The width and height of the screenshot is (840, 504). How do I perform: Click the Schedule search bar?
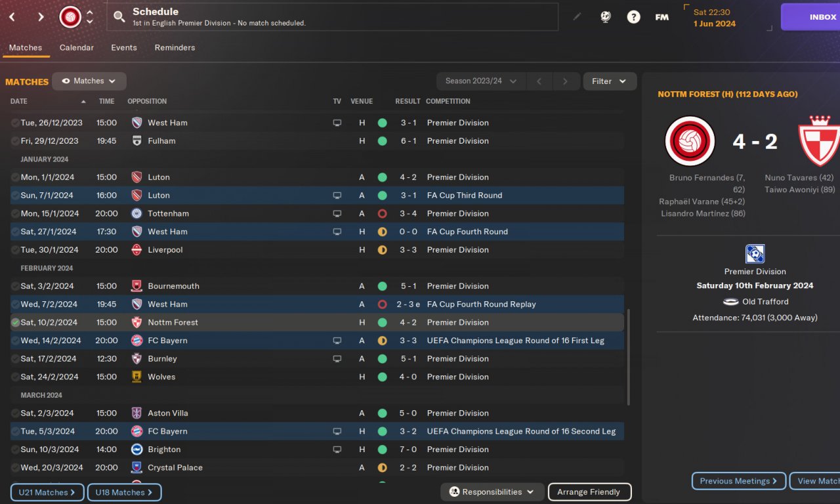click(333, 17)
